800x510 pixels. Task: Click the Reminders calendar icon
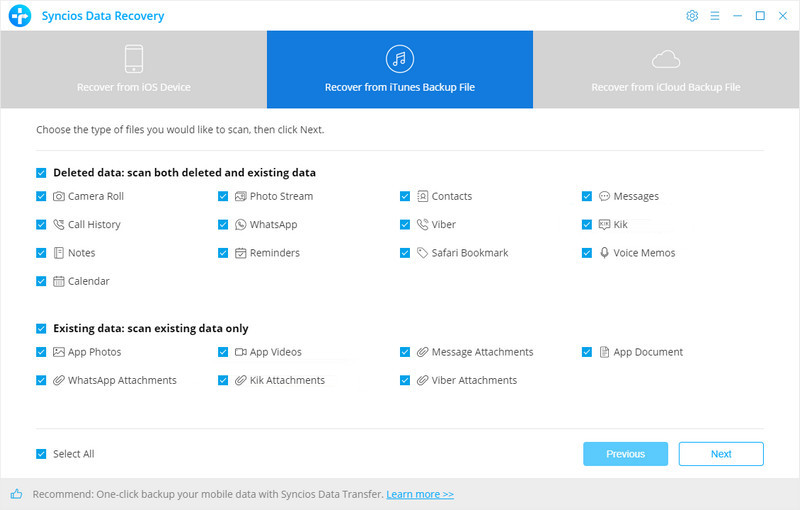click(x=240, y=253)
